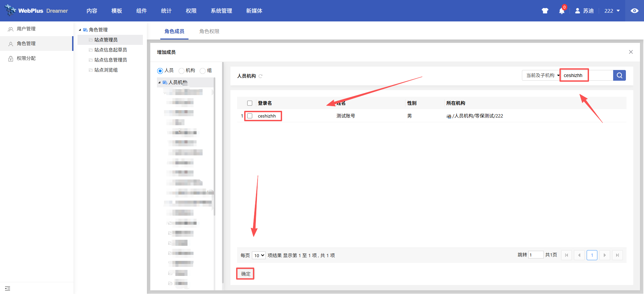
Task: Go to last page pagination icon
Action: click(617, 255)
